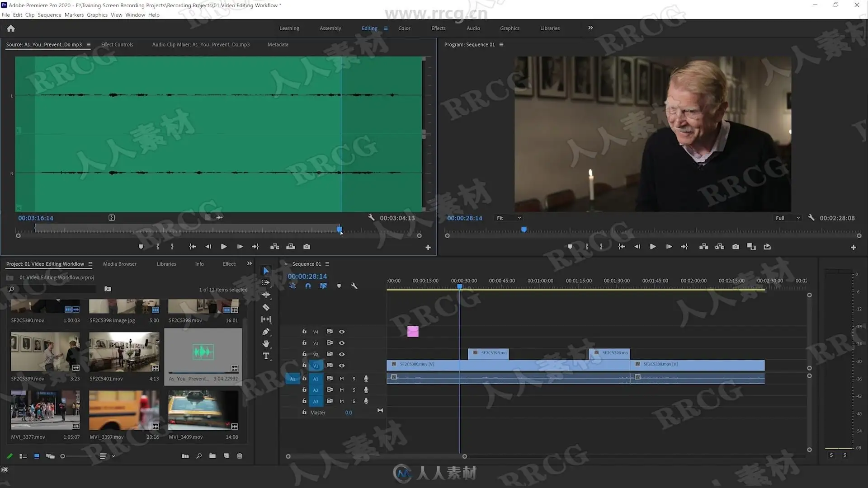The image size is (868, 488).
Task: Toggle visibility eye for track V2
Action: [342, 354]
